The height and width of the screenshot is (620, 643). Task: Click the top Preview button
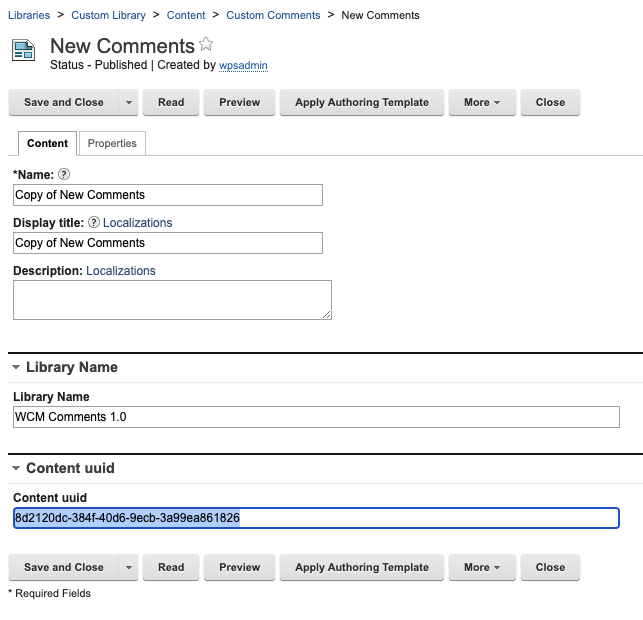pyautogui.click(x=239, y=102)
